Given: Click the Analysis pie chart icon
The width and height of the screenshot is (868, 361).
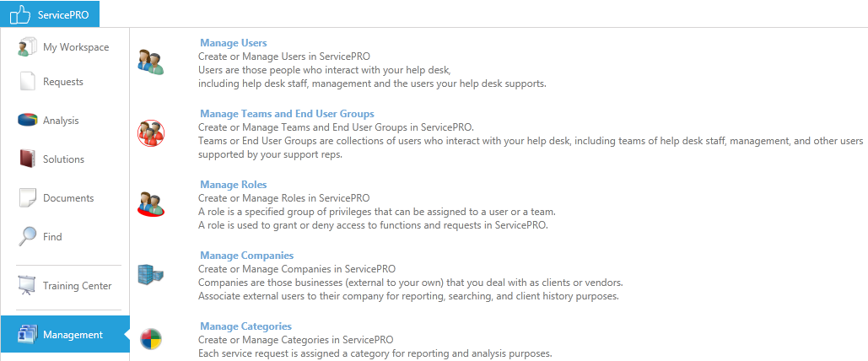Looking at the screenshot, I should pos(27,120).
